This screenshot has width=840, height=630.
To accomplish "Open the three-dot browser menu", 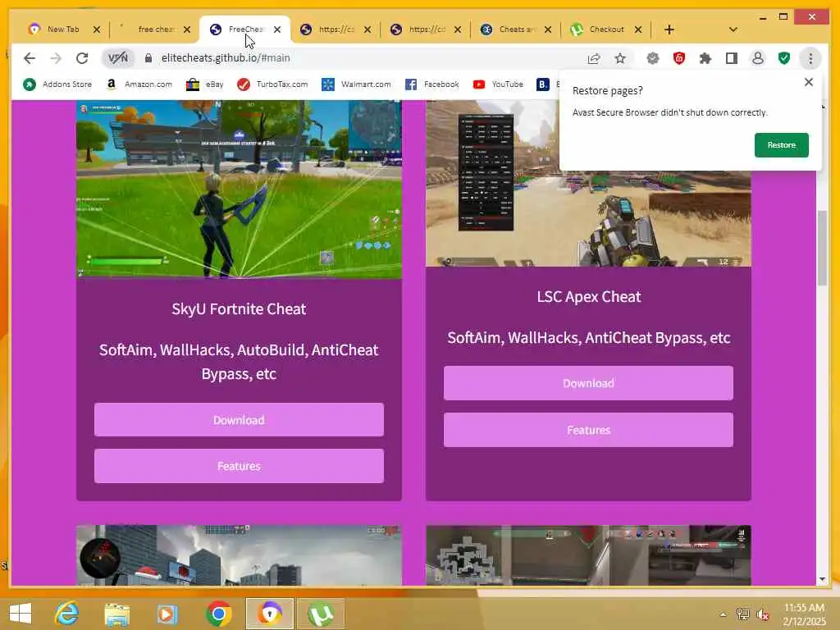I will [x=810, y=58].
